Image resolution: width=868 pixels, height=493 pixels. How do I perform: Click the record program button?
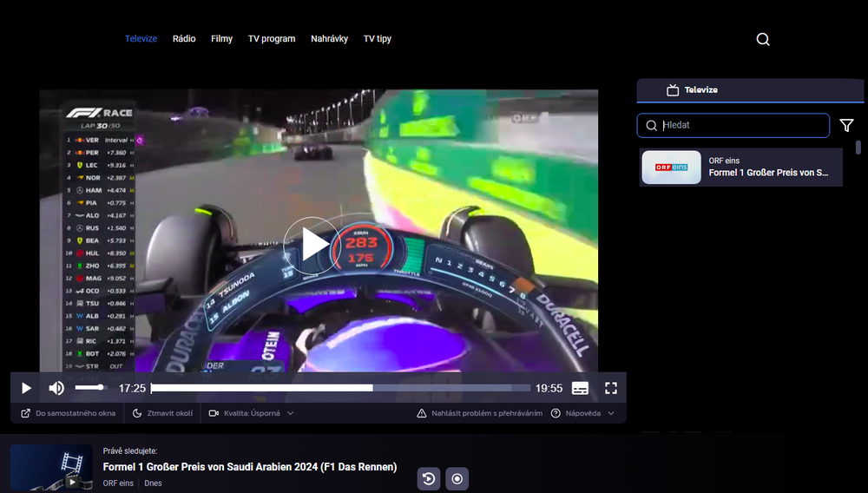457,478
